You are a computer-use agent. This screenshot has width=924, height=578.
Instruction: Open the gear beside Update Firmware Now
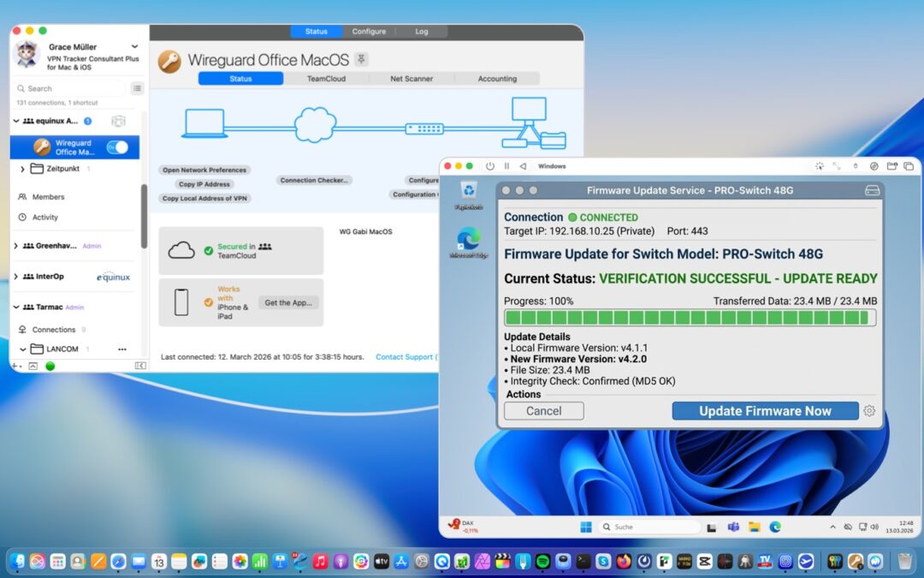coord(869,411)
